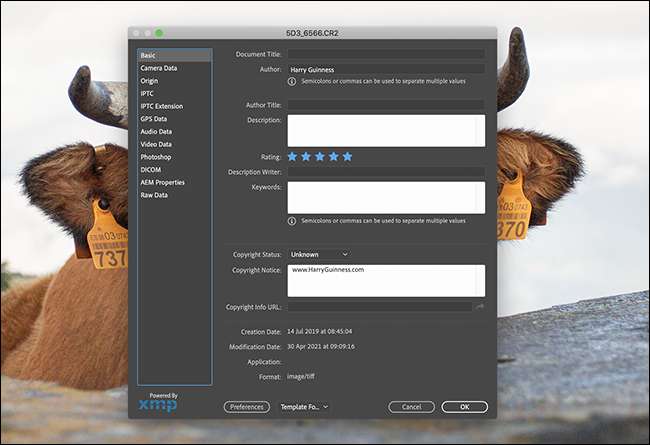Click into the Keywords text box
This screenshot has height=445, width=650.
(385, 197)
